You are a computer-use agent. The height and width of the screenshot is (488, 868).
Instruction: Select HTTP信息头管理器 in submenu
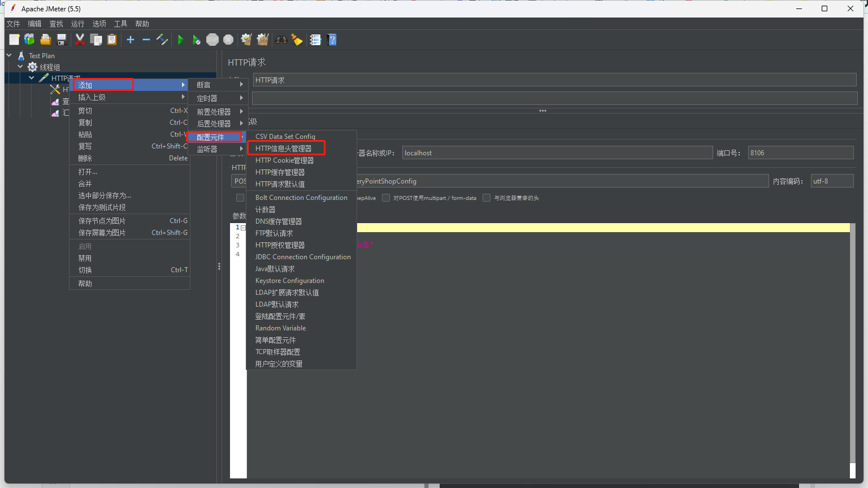pos(301,149)
